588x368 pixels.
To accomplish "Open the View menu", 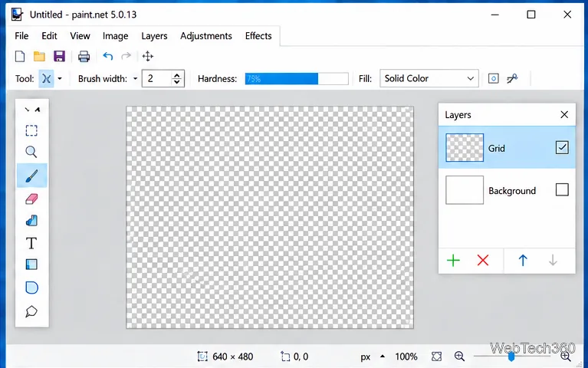I will point(80,36).
